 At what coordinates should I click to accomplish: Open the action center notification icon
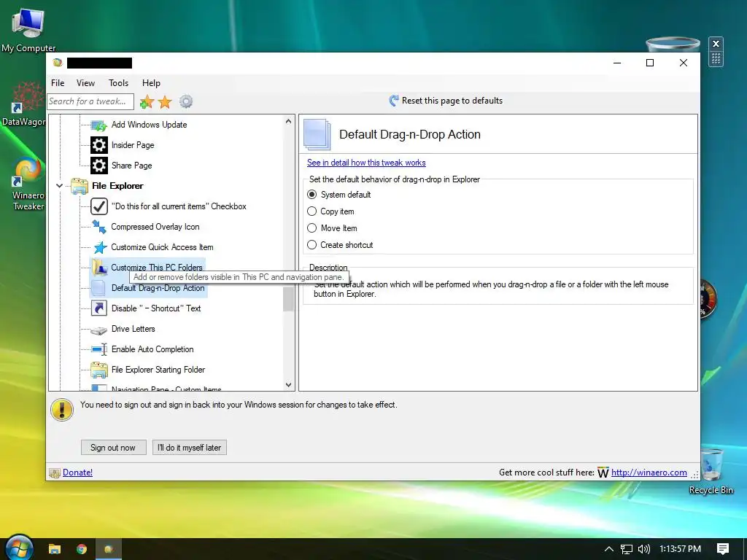point(723,549)
